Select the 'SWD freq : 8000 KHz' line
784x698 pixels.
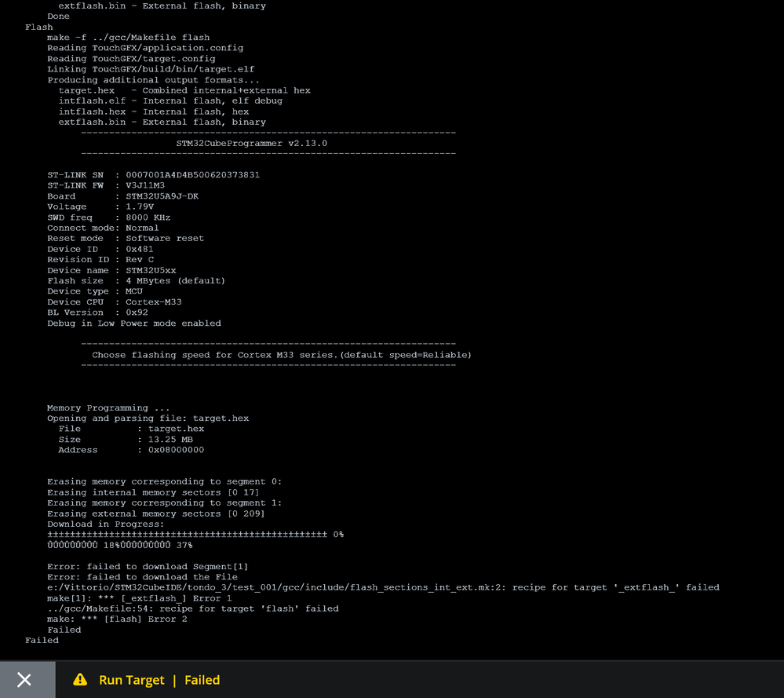(x=109, y=217)
